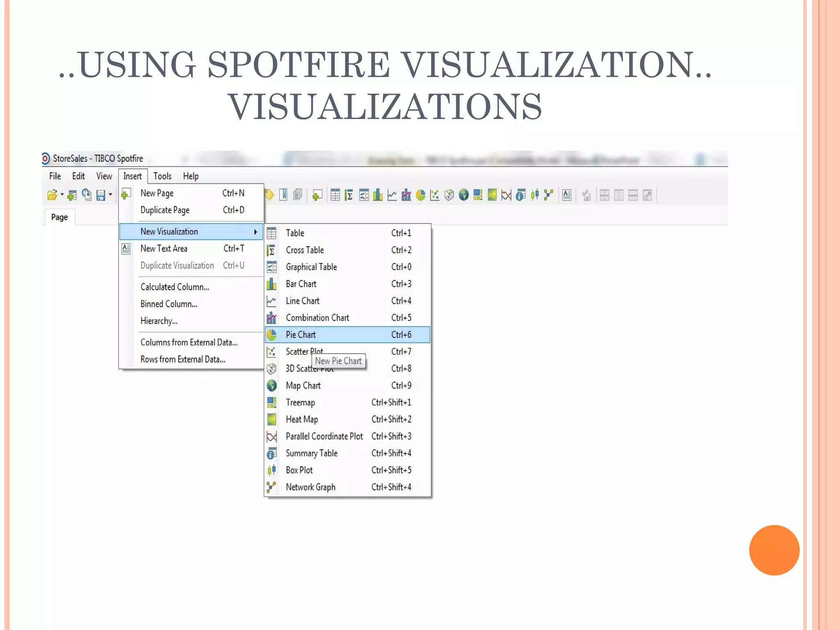Viewport: 840px width, 630px height.
Task: Open the View menu
Action: coord(104,176)
